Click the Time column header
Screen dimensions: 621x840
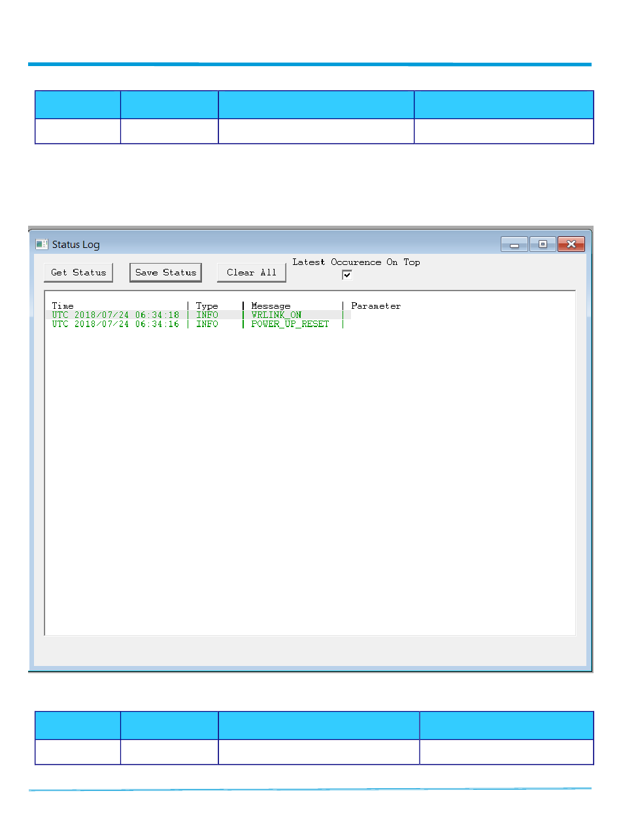(x=63, y=306)
